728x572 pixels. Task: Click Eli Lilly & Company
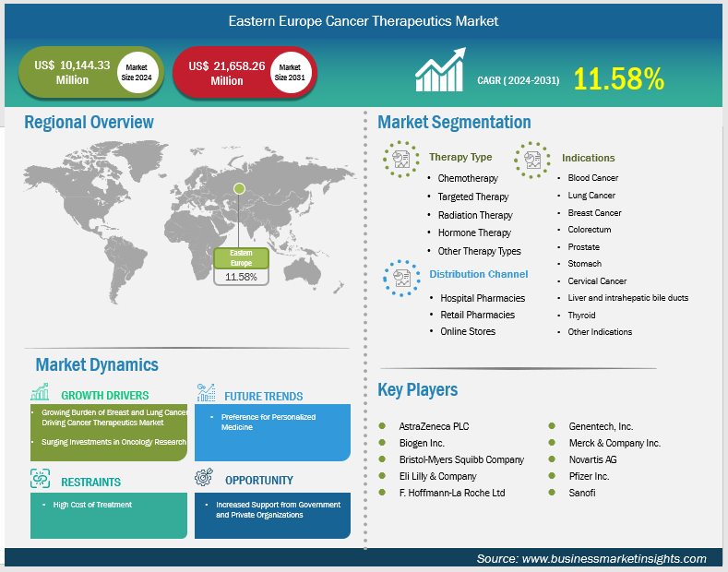tap(438, 476)
